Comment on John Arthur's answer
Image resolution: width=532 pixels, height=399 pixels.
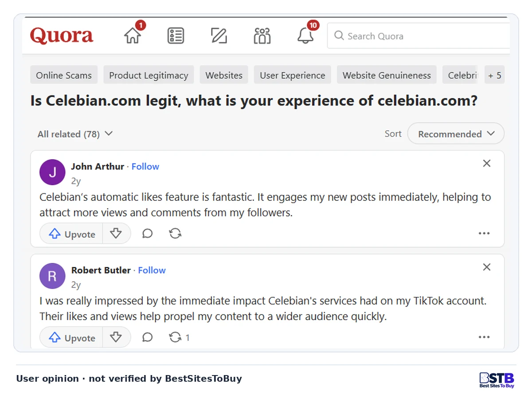(148, 234)
